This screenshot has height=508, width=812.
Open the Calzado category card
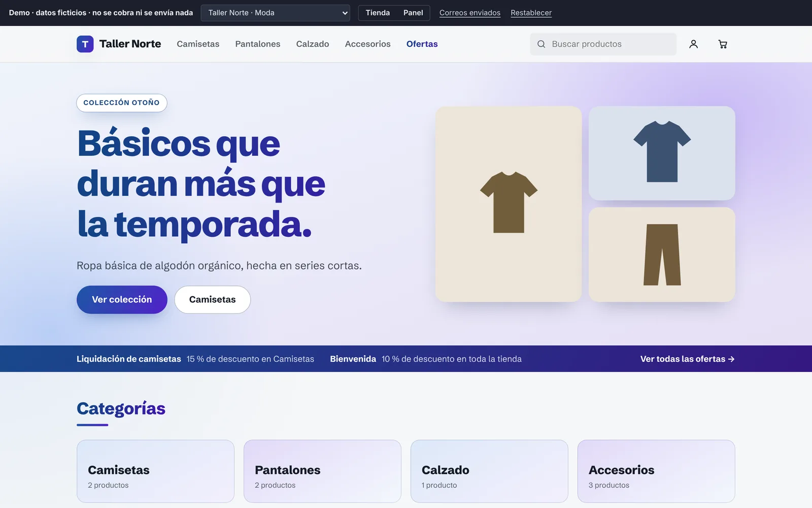pos(489,471)
